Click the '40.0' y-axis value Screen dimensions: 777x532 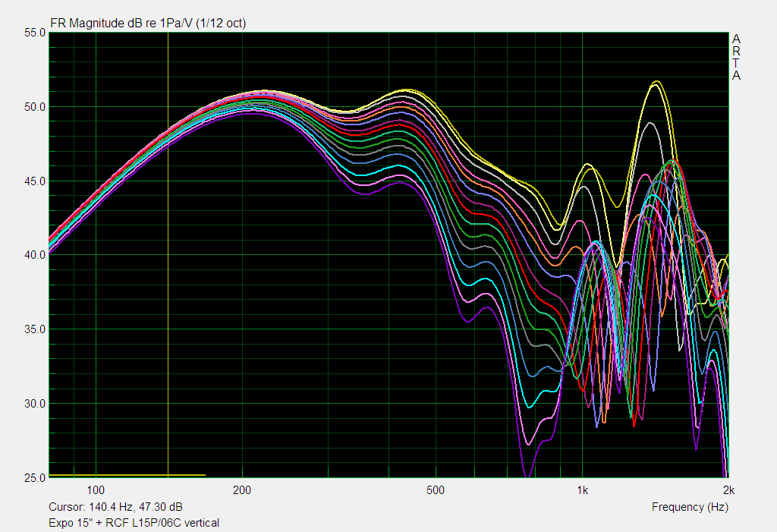35,255
